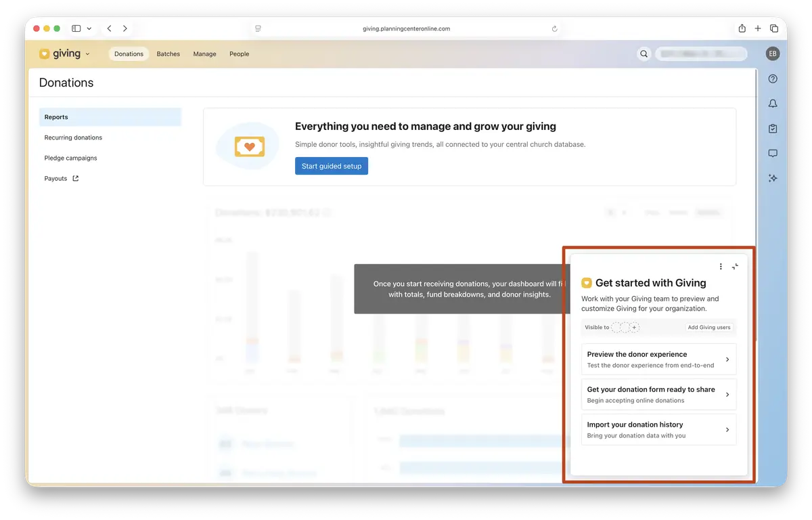Click the Get started with Giving heading
Viewport: 812px width, 520px height.
650,283
